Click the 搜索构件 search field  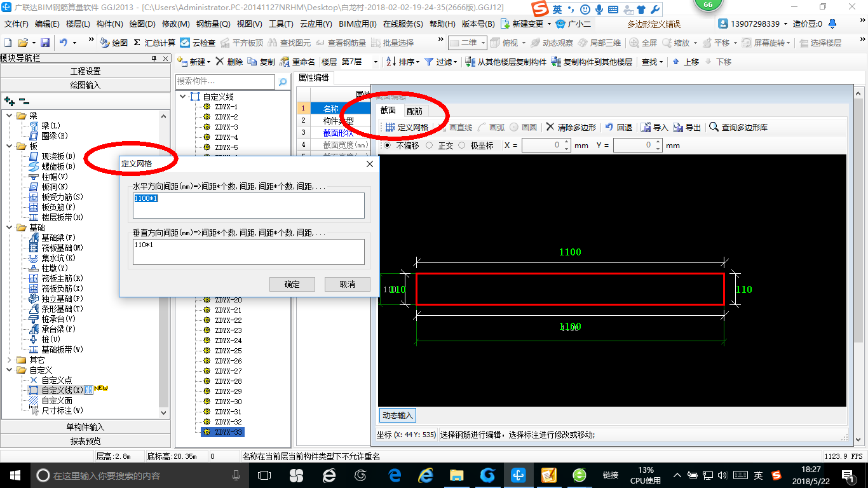click(x=226, y=82)
